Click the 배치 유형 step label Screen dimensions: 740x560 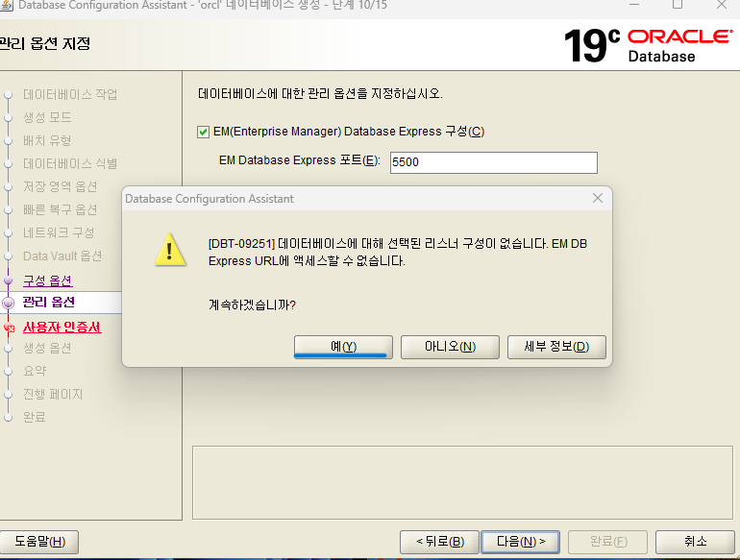pos(47,140)
